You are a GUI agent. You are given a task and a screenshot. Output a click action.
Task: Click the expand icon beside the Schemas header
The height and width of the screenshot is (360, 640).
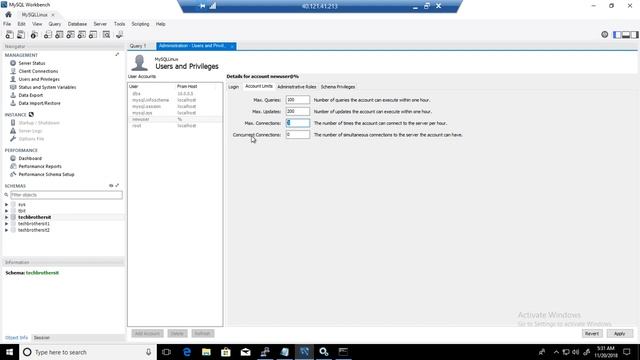[x=117, y=186]
